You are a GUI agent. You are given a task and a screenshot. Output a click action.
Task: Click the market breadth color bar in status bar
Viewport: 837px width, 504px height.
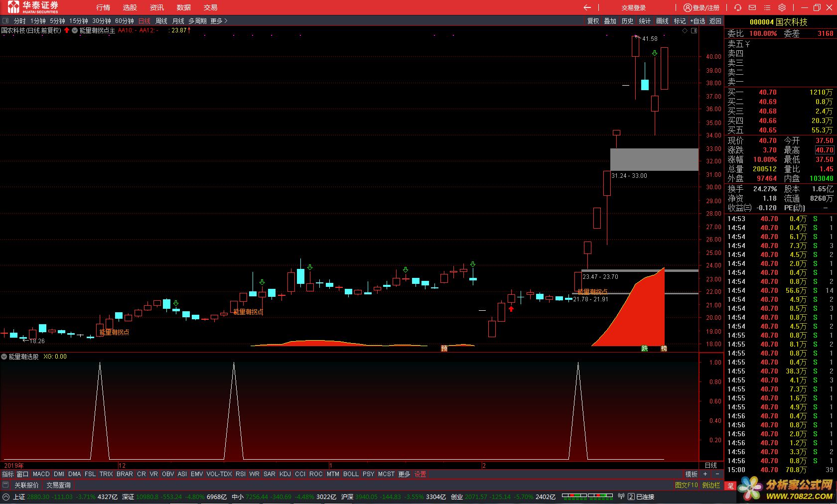587,496
